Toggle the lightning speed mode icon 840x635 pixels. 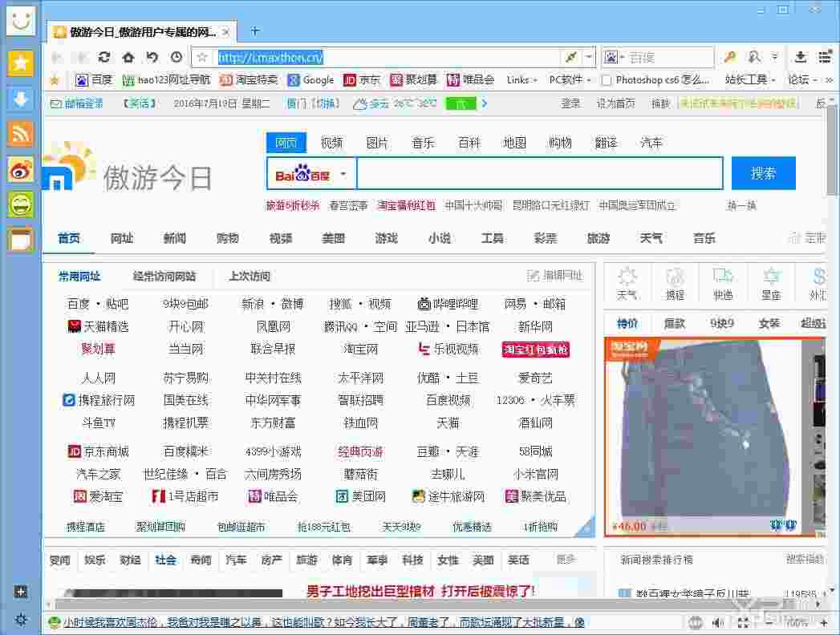point(571,57)
